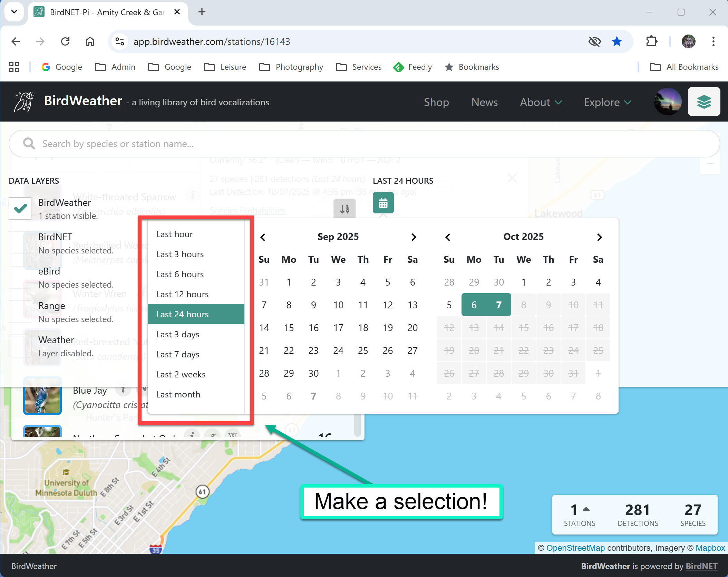Viewport: 728px width, 577px height.
Task: Choose Last month from time range list
Action: (x=178, y=394)
